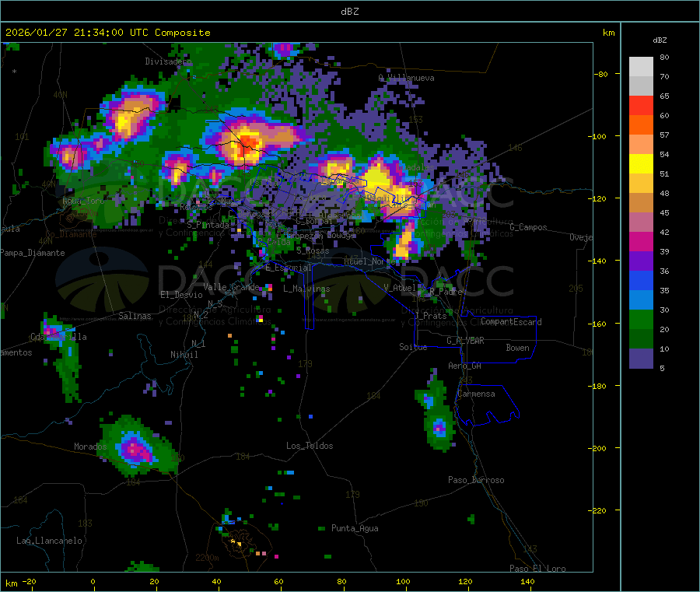700x592 pixels.
Task: Select the orange 57-60 dBZ legend swatch
Action: tap(641, 125)
